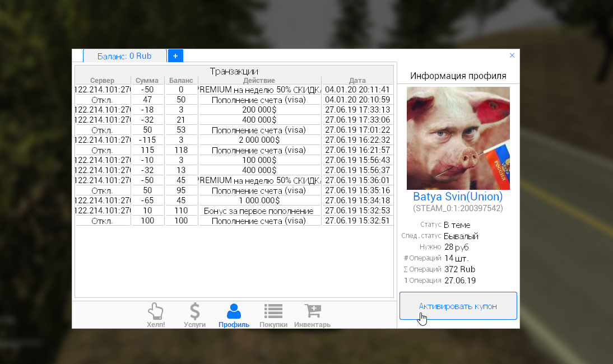The height and width of the screenshot is (364, 613).
Task: Click the Активировать купон button
Action: point(458,306)
